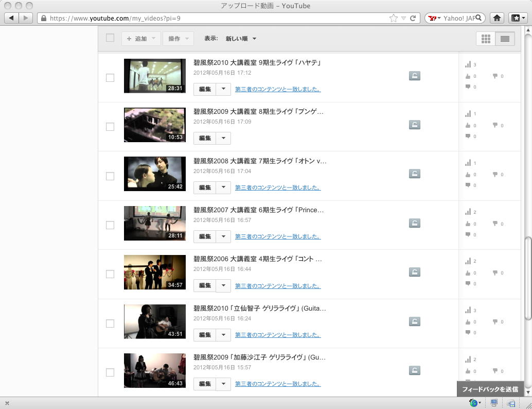Click the search magnifier in Yahoo search box
Screen dimensions: 532x409
tap(478, 18)
